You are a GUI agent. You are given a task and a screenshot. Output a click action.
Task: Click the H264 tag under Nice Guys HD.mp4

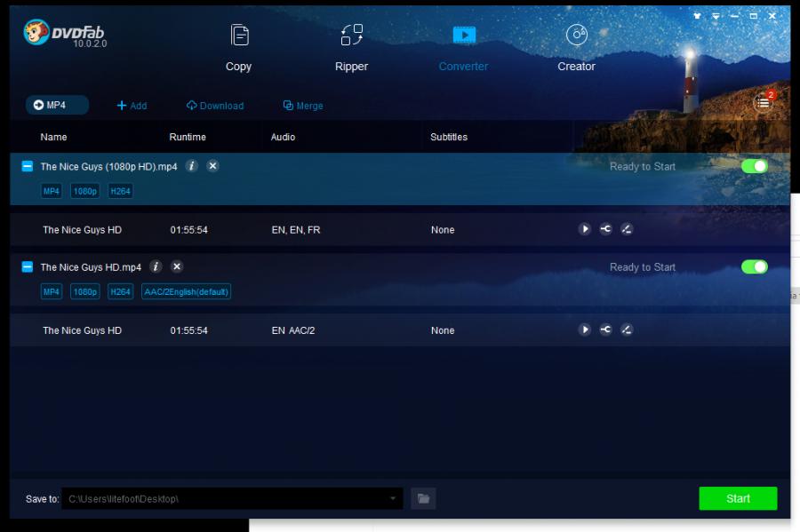point(120,291)
